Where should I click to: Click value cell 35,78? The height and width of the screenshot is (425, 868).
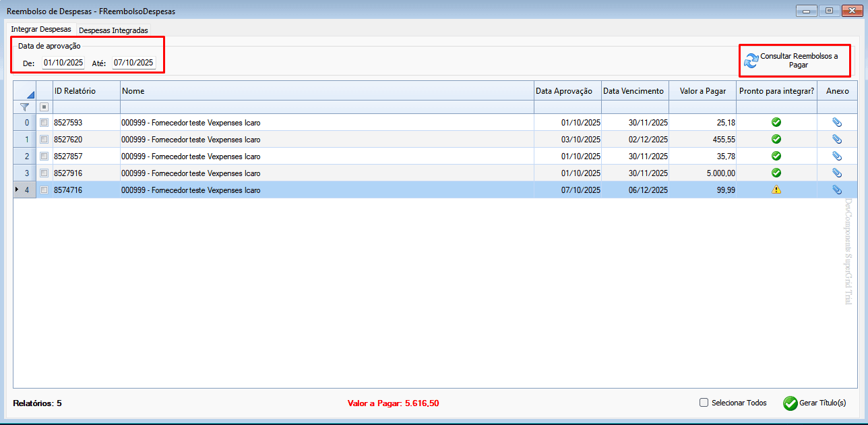pyautogui.click(x=702, y=156)
